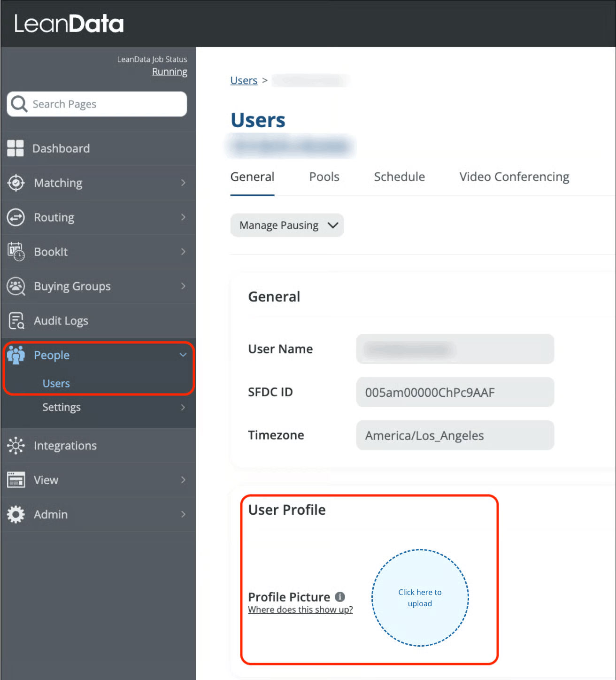Click the 'User Profile' section heading

pyautogui.click(x=287, y=510)
